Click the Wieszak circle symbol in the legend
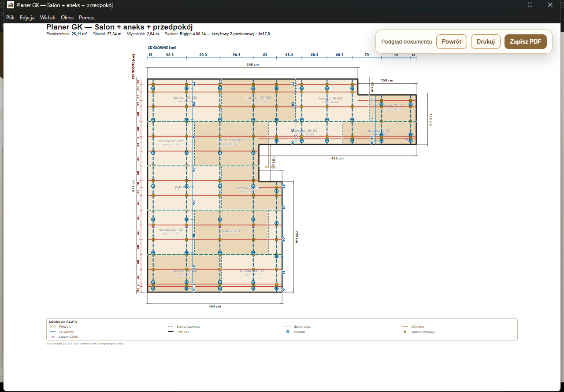Image resolution: width=564 pixels, height=392 pixels. click(x=288, y=332)
